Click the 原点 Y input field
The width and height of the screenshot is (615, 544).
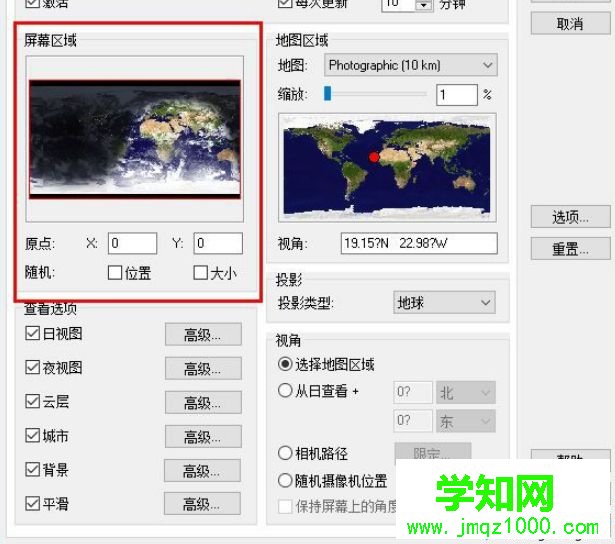pos(218,243)
